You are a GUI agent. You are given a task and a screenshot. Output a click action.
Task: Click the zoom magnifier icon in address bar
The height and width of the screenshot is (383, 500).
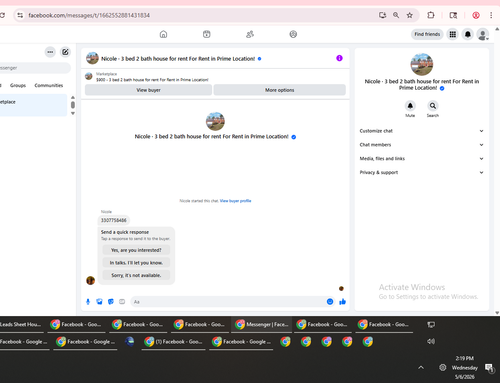click(396, 15)
